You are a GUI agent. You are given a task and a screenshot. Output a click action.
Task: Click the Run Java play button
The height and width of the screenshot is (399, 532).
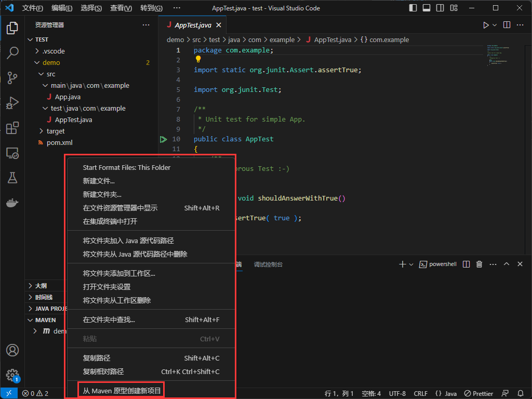pyautogui.click(x=486, y=25)
